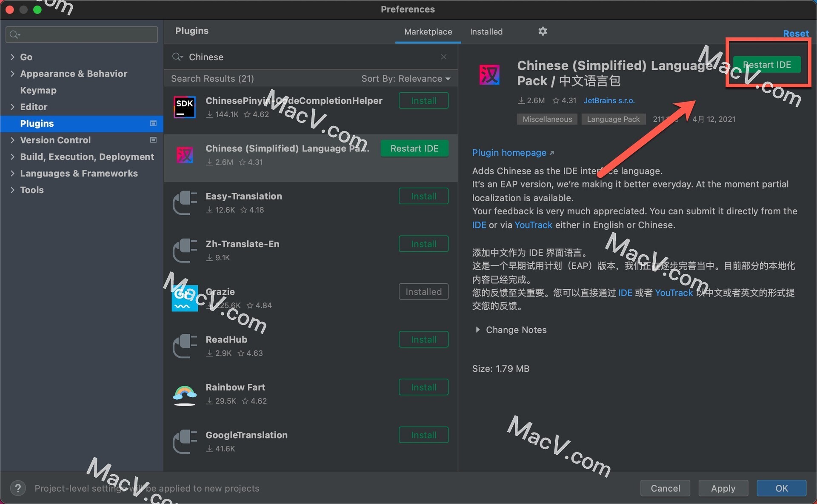The image size is (817, 504).
Task: Click Restart IDE to apply changes
Action: coord(767,64)
